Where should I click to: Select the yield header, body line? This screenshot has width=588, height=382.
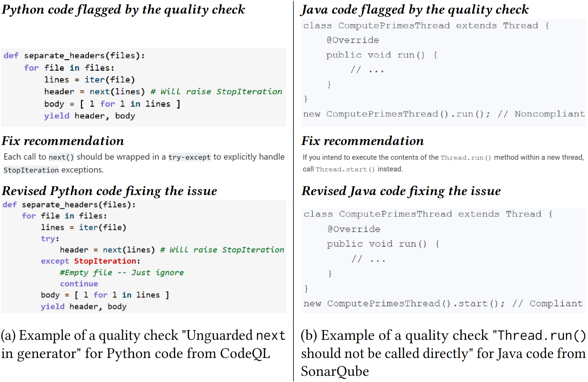(x=89, y=115)
